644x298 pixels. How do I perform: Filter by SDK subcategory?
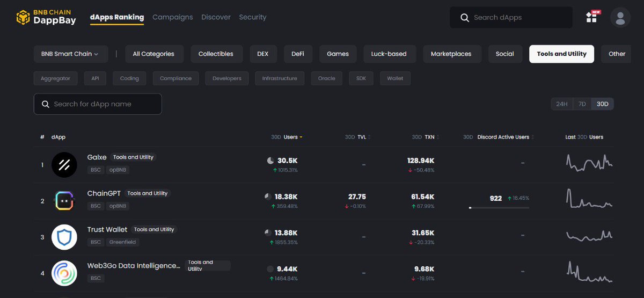pos(361,78)
